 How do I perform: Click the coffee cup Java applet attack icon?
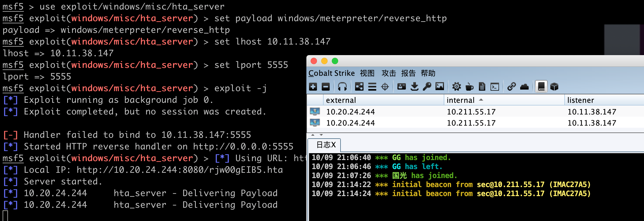469,87
